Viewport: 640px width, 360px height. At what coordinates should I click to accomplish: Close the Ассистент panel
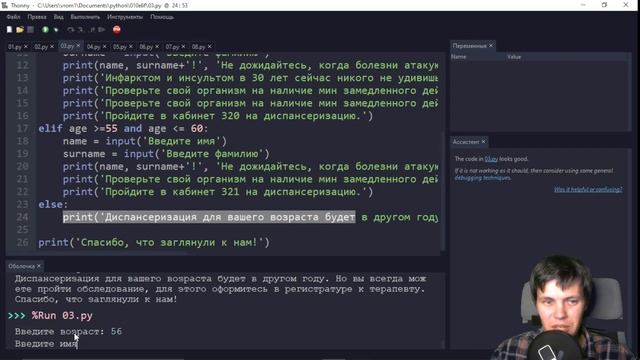click(483, 142)
